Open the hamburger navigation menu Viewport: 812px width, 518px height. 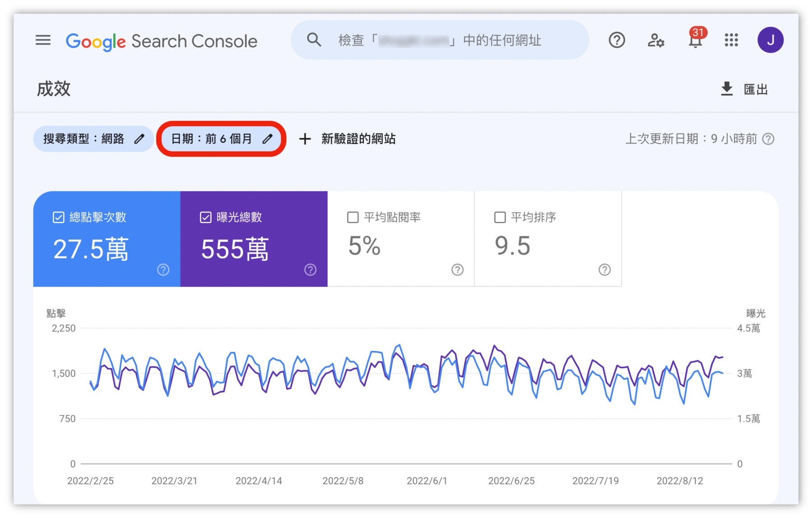[x=43, y=40]
